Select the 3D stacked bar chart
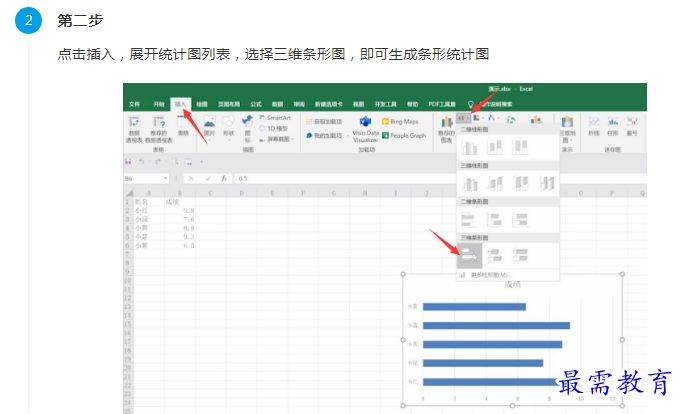The width and height of the screenshot is (680, 414). pos(494,256)
